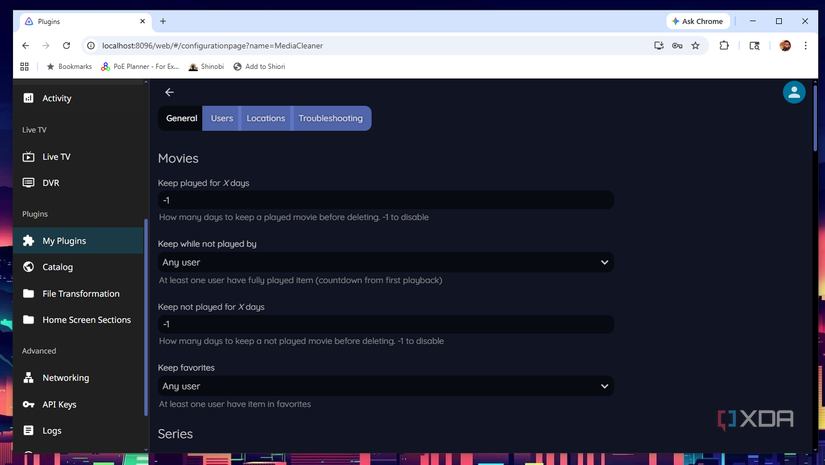This screenshot has height=465, width=825.
Task: Switch to the Users tab
Action: 222,118
